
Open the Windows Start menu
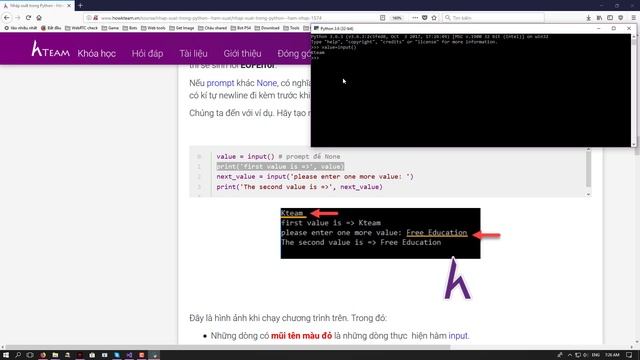click(6, 355)
